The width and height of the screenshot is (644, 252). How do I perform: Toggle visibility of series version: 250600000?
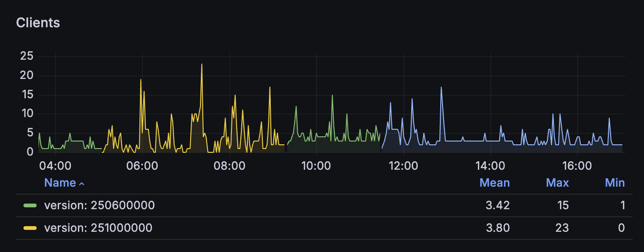coord(99,205)
